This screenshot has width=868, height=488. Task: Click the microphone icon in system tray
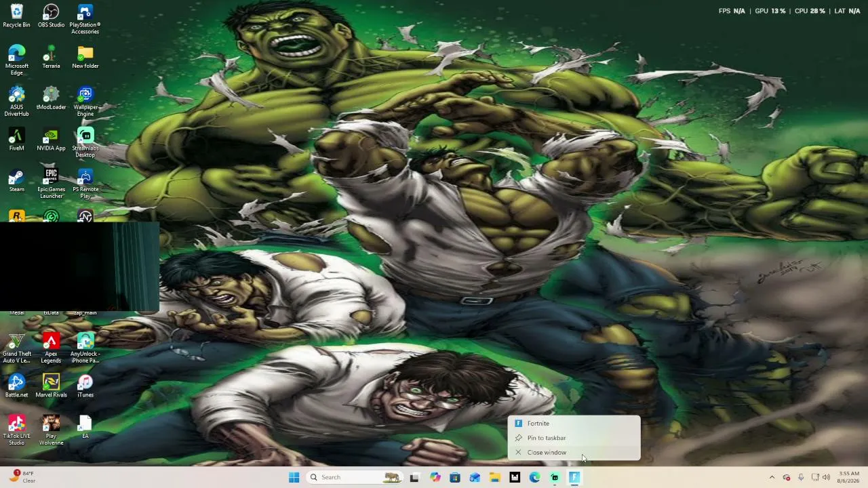click(801, 477)
